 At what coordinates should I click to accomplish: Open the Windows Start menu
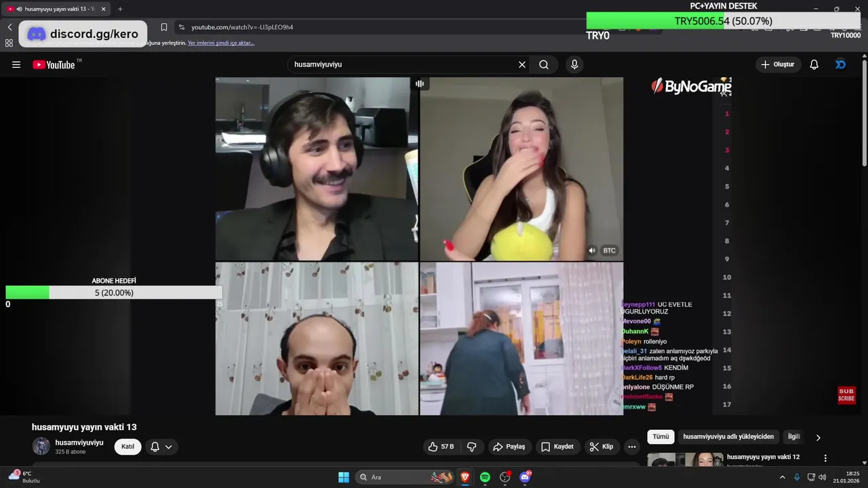(344, 477)
